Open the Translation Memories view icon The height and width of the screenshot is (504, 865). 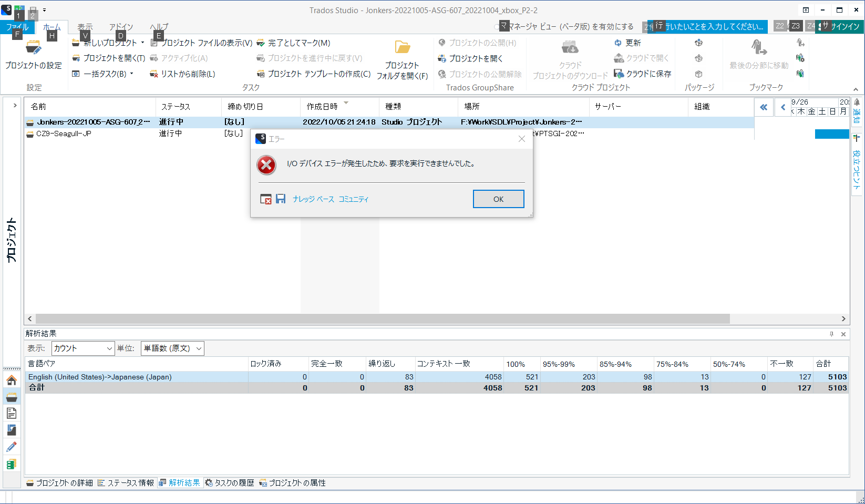(12, 464)
